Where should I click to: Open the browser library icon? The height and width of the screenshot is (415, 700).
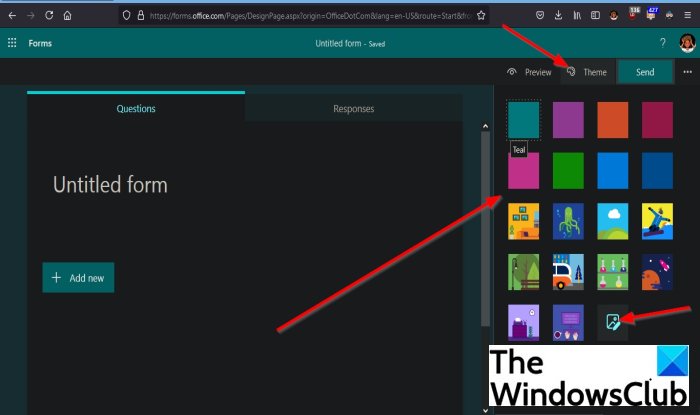point(577,16)
